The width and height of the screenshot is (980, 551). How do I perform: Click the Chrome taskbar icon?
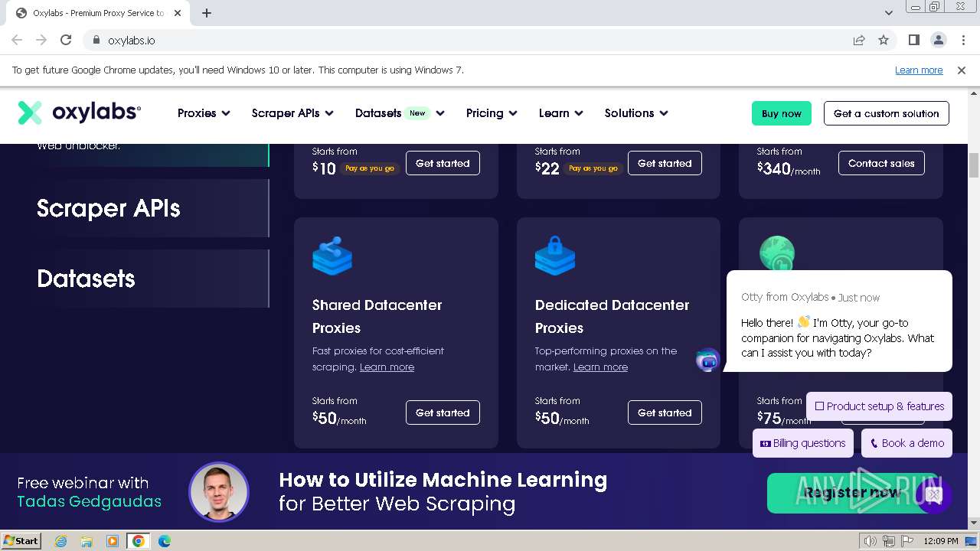(139, 541)
